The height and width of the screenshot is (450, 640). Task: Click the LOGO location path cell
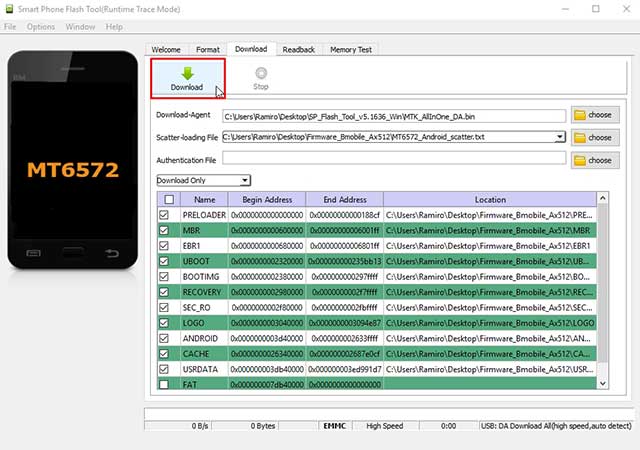(x=490, y=323)
